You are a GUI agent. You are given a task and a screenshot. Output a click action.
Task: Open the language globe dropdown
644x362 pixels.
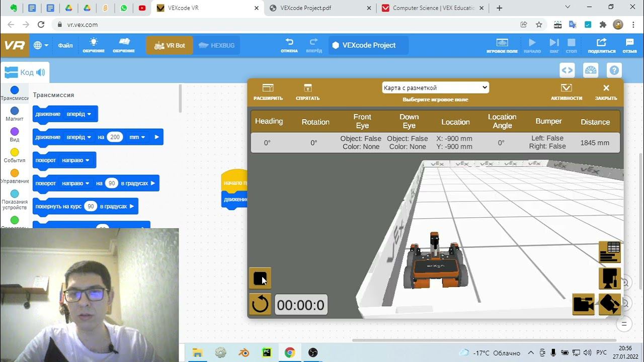tap(41, 45)
